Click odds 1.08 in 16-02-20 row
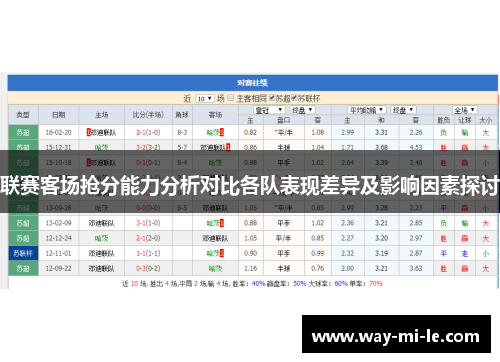The width and height of the screenshot is (500, 362). (x=318, y=132)
